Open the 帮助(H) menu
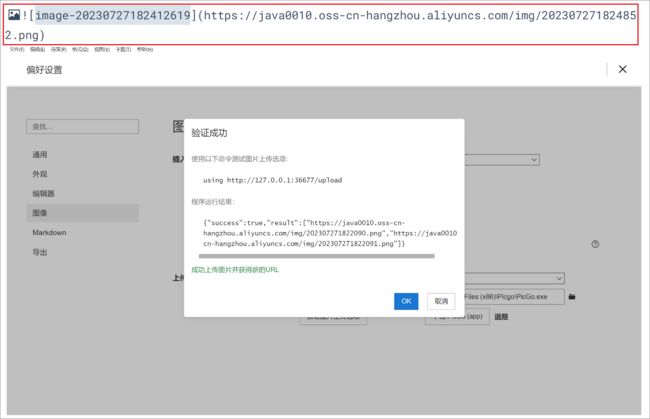The width and height of the screenshot is (650, 419). (145, 49)
